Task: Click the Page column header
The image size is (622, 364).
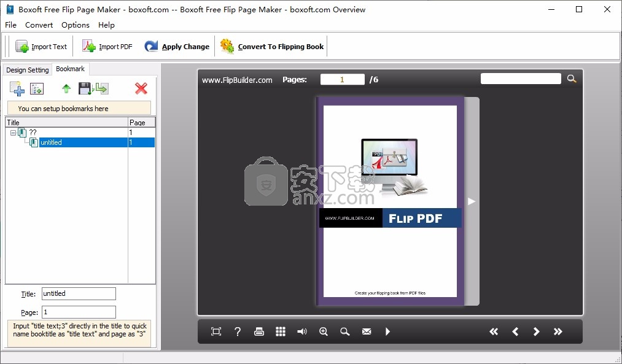Action: tap(142, 123)
